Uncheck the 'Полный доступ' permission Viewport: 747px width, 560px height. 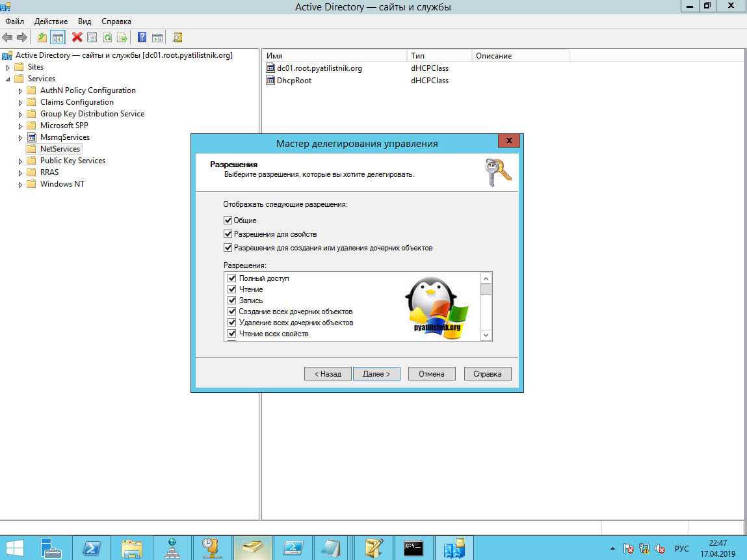point(231,278)
